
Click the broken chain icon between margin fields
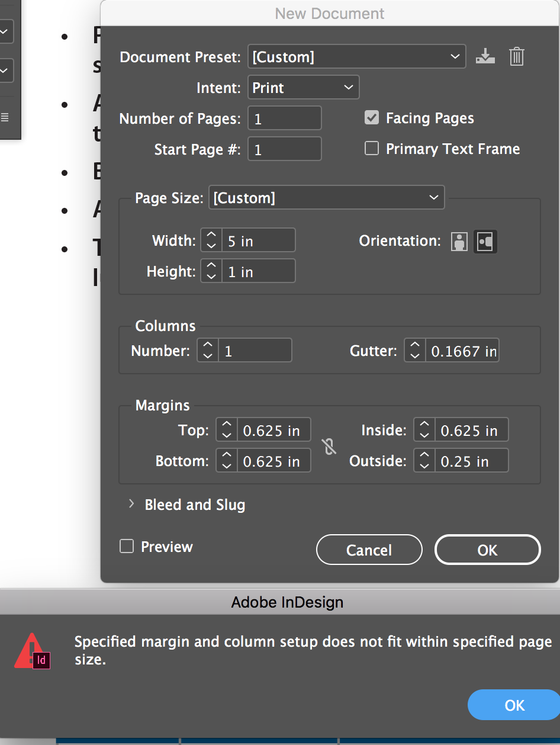329,447
